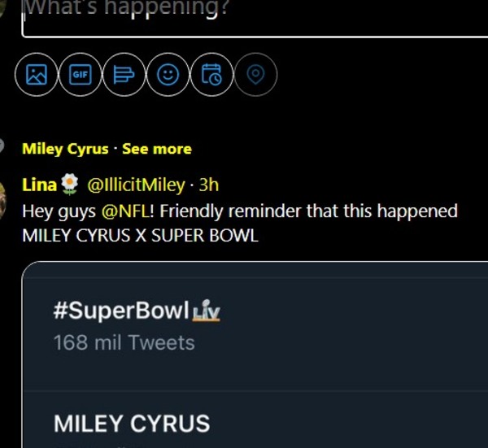Click "See more" next to the topic
The image size is (488, 448).
157,149
